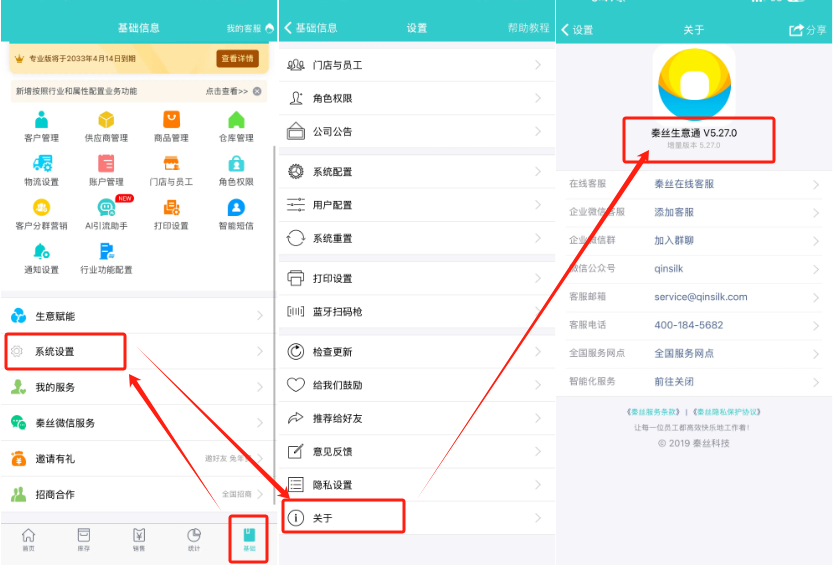Tap the 意见反馈 edit icon
This screenshot has height=565, width=836.
(296, 451)
